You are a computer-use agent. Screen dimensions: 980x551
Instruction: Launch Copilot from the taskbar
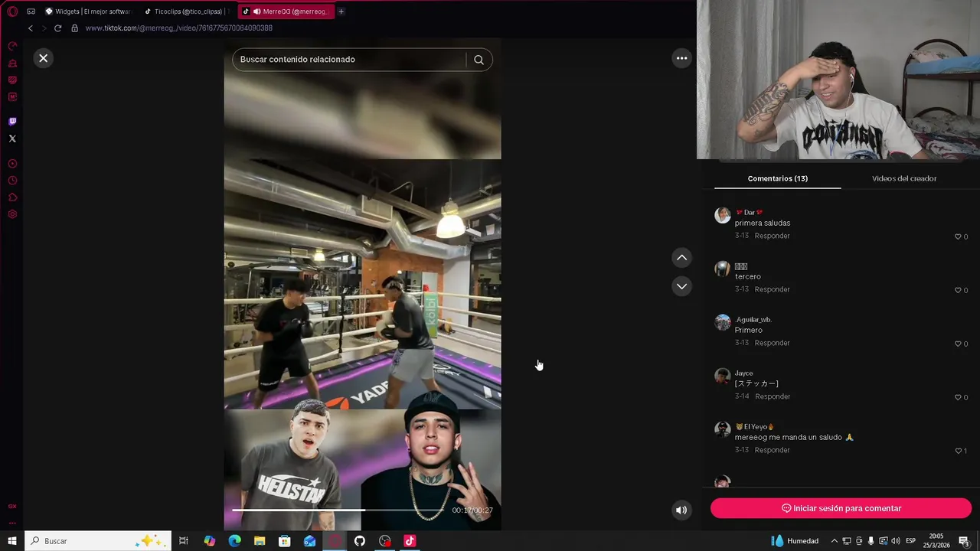209,541
